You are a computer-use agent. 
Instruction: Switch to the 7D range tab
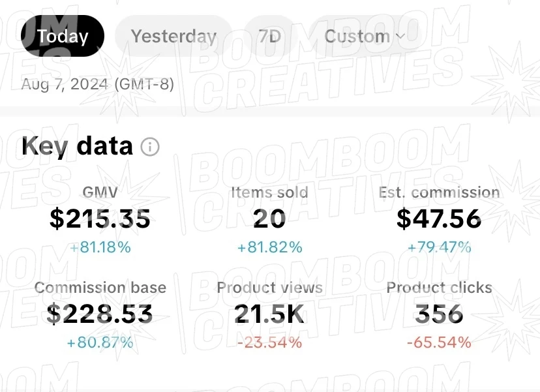(269, 36)
